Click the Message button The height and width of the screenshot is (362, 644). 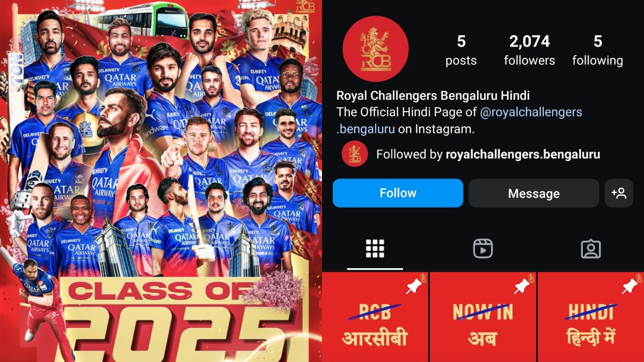click(x=533, y=193)
